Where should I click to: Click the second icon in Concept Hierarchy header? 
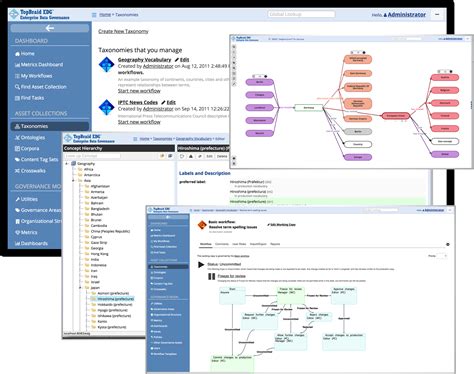[x=170, y=156]
